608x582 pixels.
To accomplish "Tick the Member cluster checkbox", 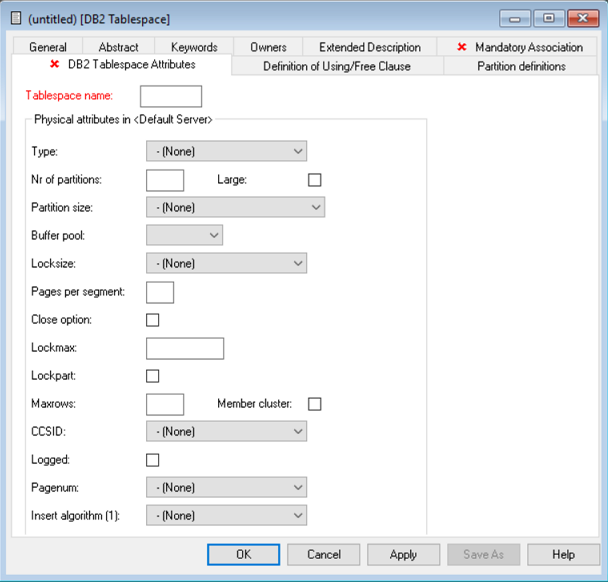I will 315,404.
